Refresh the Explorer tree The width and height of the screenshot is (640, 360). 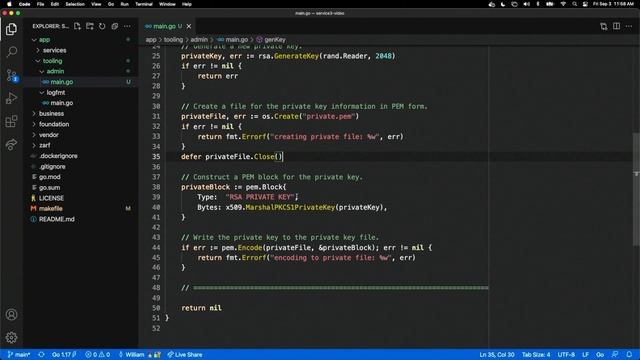[x=102, y=26]
